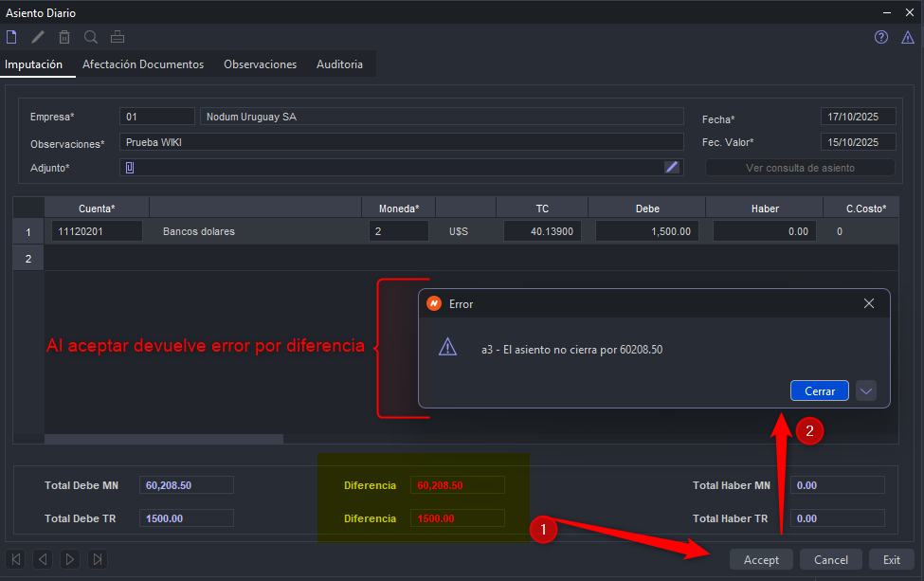The width and height of the screenshot is (924, 581).
Task: Click the Search magnifier toolbar icon
Action: tap(91, 37)
